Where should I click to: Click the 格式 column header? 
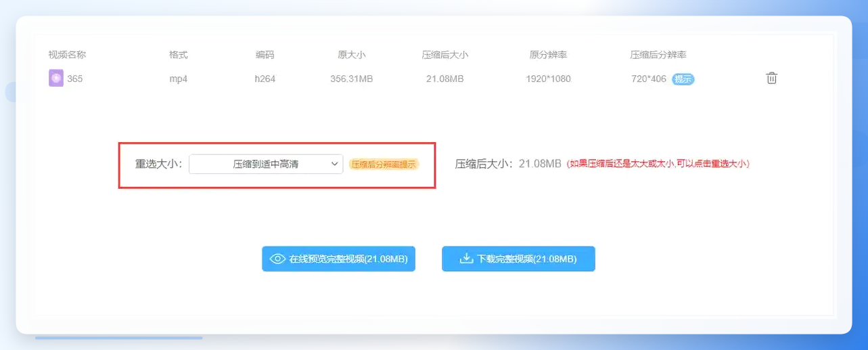(x=179, y=55)
